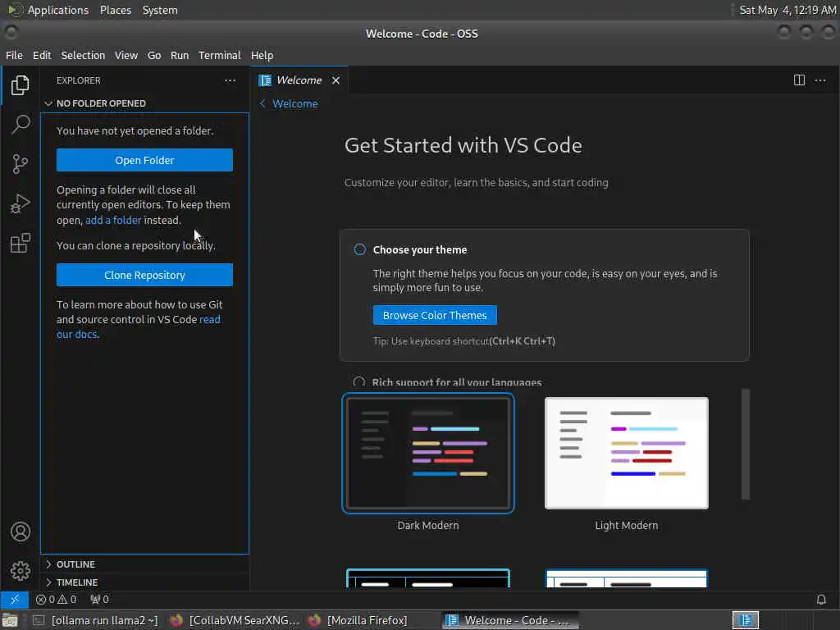
Task: Open the System panel menu
Action: point(160,10)
